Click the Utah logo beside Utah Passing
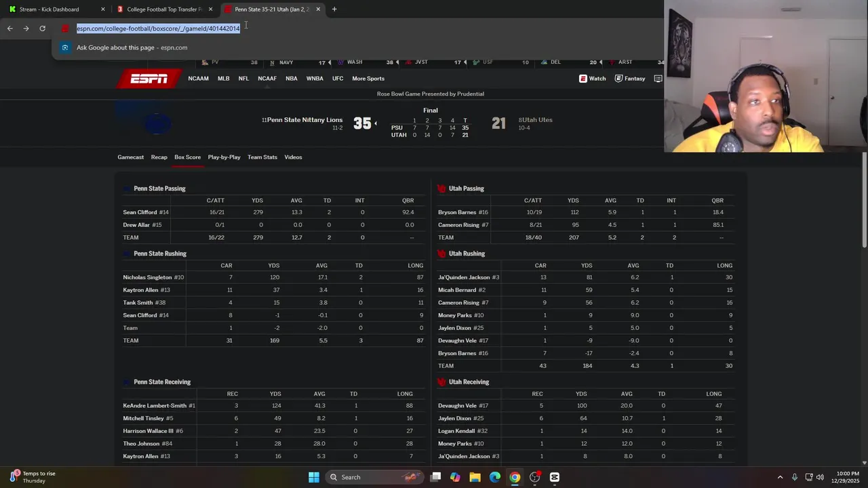Image resolution: width=868 pixels, height=488 pixels. click(x=441, y=188)
